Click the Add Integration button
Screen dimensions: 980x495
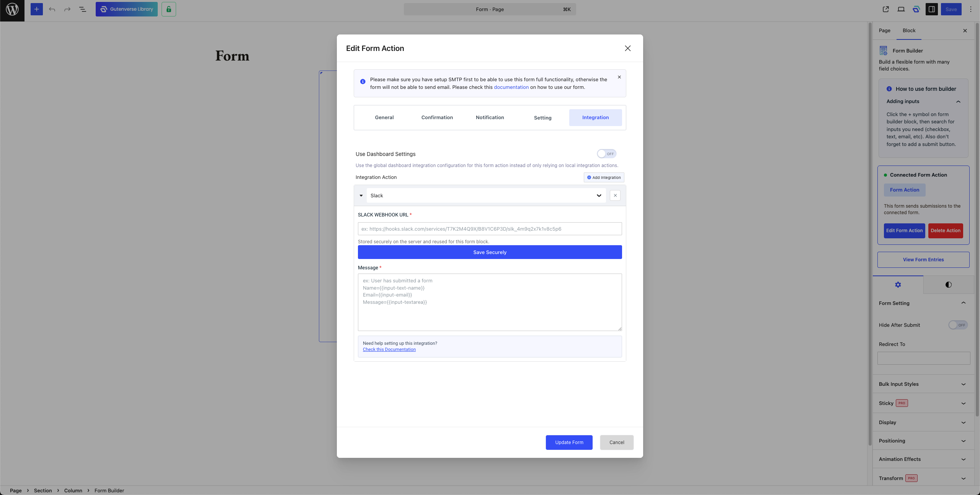[x=604, y=177]
